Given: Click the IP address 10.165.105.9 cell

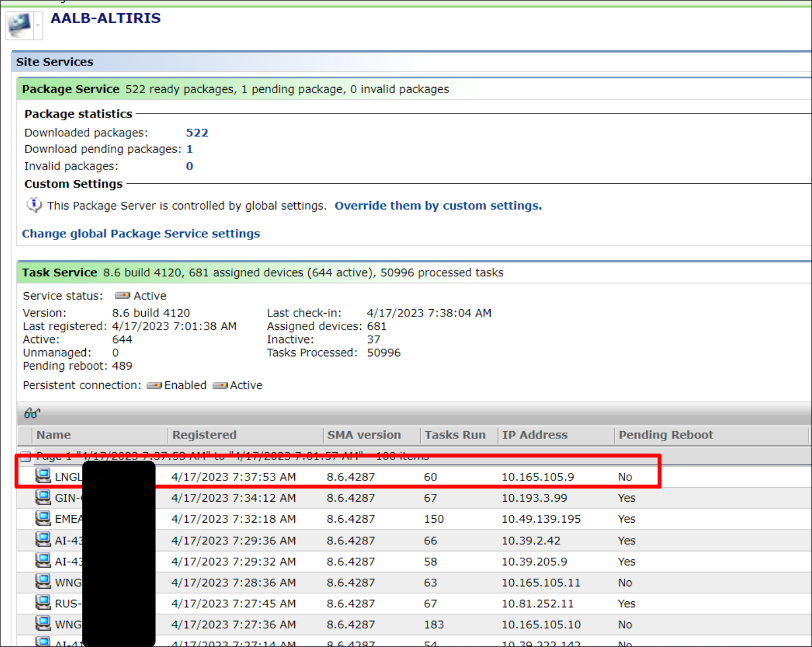Looking at the screenshot, I should (538, 477).
